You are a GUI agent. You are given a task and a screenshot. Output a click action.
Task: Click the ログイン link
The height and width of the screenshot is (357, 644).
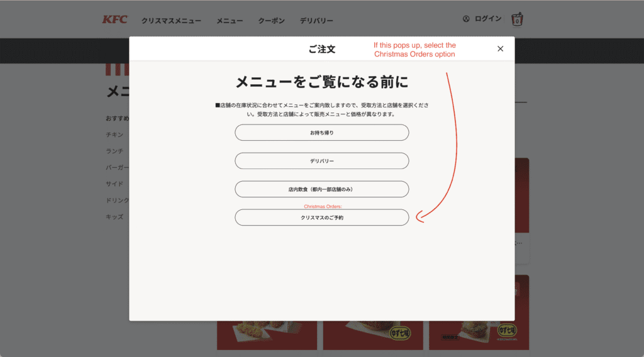488,19
